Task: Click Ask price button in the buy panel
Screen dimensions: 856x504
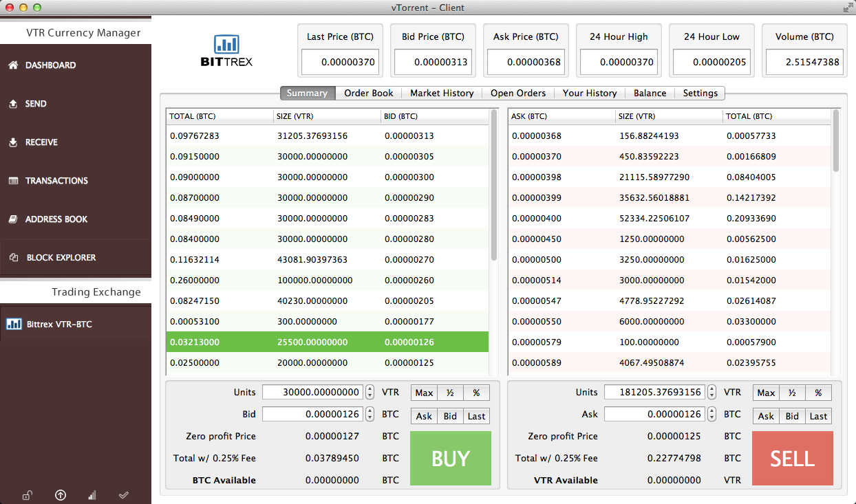Action: pos(425,416)
